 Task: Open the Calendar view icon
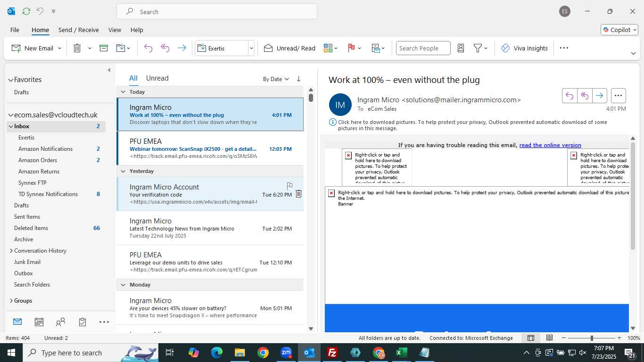tap(39, 322)
